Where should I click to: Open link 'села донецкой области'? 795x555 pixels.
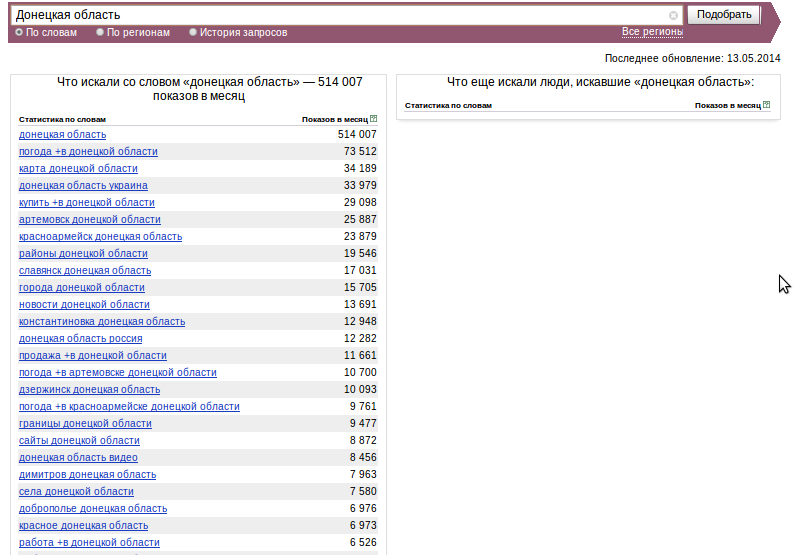[77, 491]
